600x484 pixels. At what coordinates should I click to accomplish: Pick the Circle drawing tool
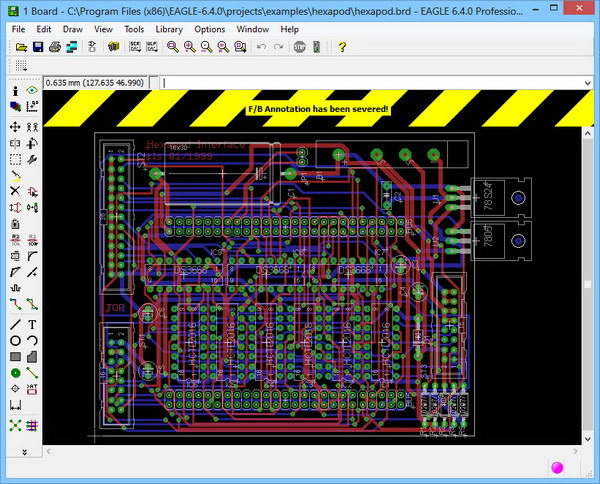[x=15, y=340]
